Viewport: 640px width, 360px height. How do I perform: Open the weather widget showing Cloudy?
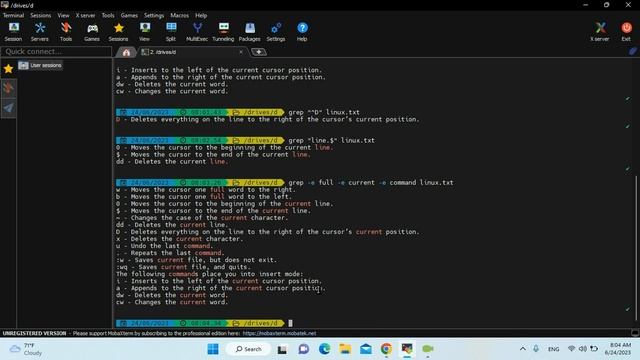point(26,349)
